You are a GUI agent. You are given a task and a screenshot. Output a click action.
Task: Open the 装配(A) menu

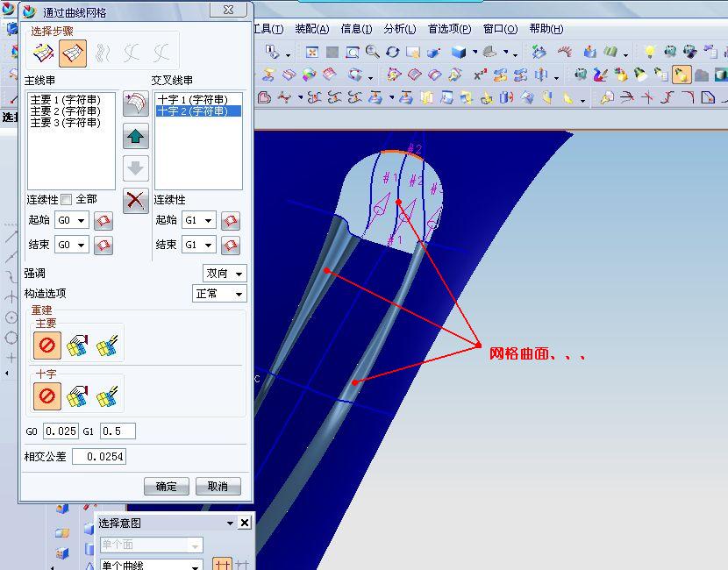pyautogui.click(x=312, y=29)
